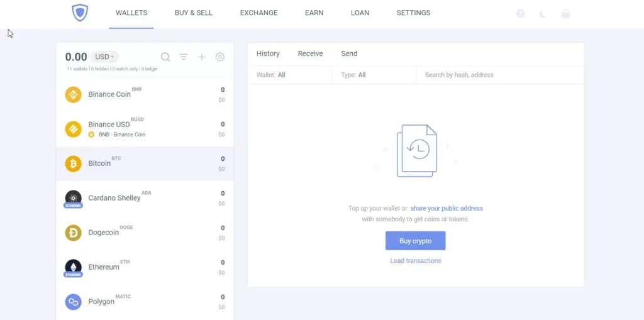Click the 0.00 total balance value
This screenshot has height=320, width=644.
coord(76,57)
